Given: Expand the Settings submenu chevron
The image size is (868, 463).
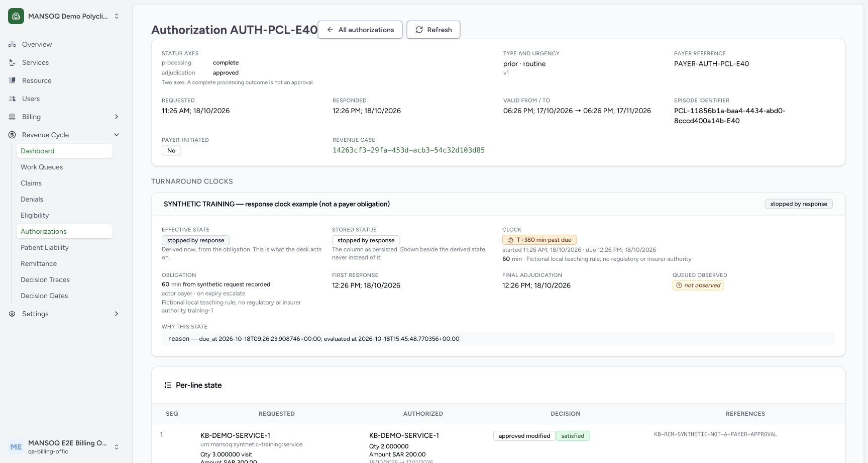Looking at the screenshot, I should (x=117, y=314).
